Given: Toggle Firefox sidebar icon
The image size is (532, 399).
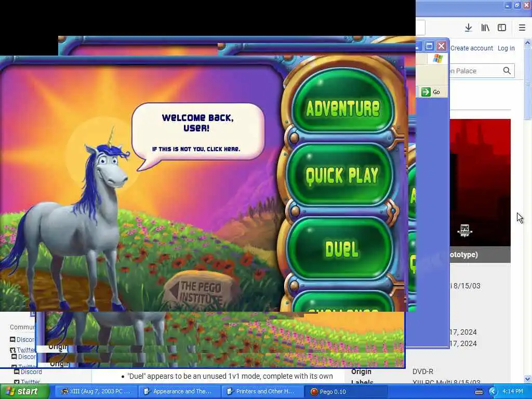Looking at the screenshot, I should pos(502,28).
